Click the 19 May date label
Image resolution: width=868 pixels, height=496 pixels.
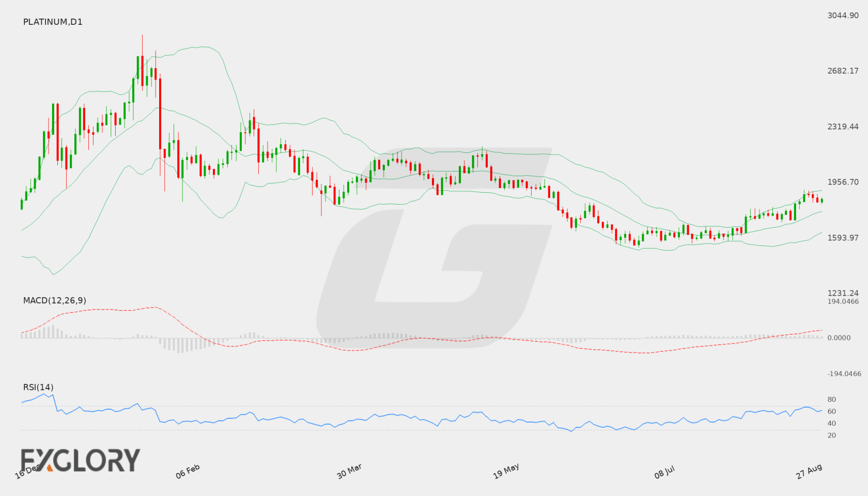pyautogui.click(x=506, y=471)
